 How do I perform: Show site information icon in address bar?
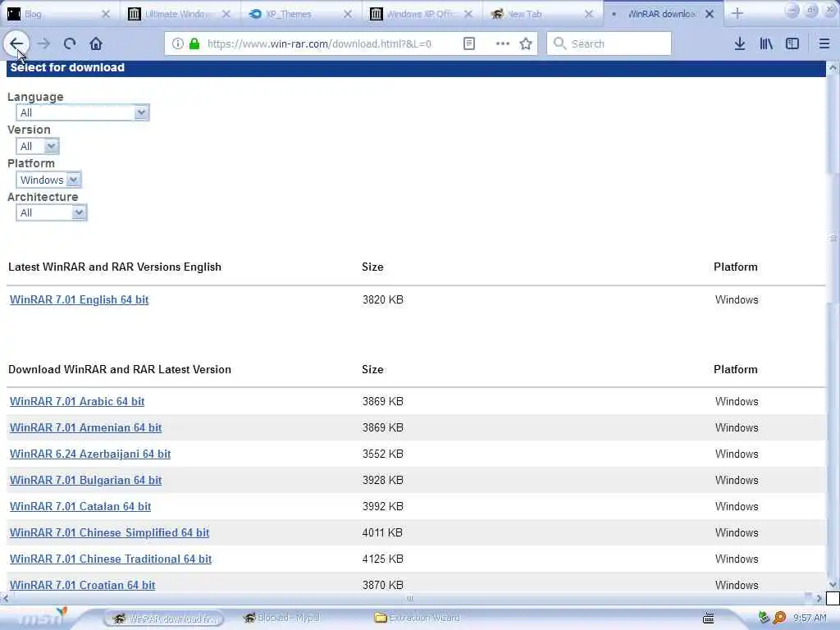[177, 44]
